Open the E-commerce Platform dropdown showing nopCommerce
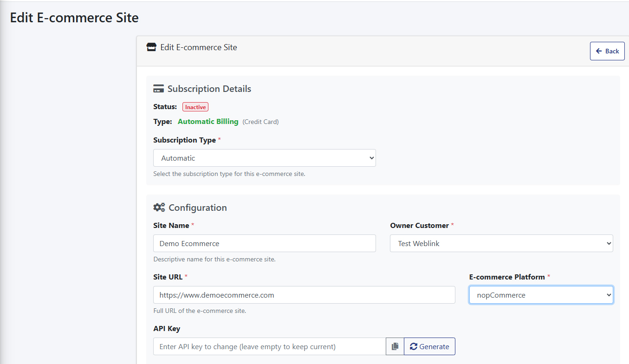This screenshot has width=629, height=364. (541, 295)
